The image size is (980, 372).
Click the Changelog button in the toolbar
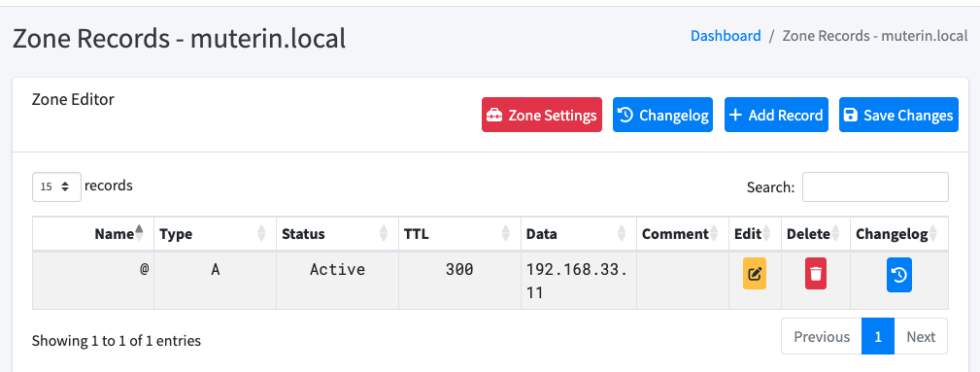point(663,115)
